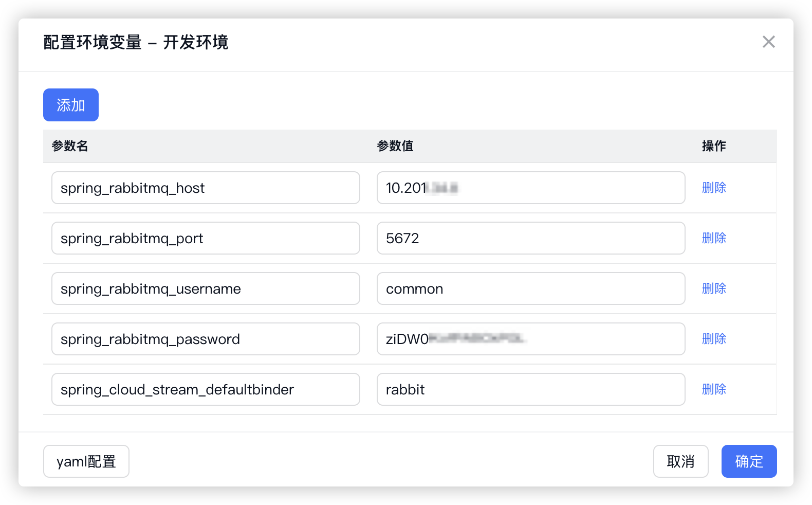Viewport: 812px width, 505px height.
Task: Edit the host IP value starting with 10.201
Action: pyautogui.click(x=530, y=188)
